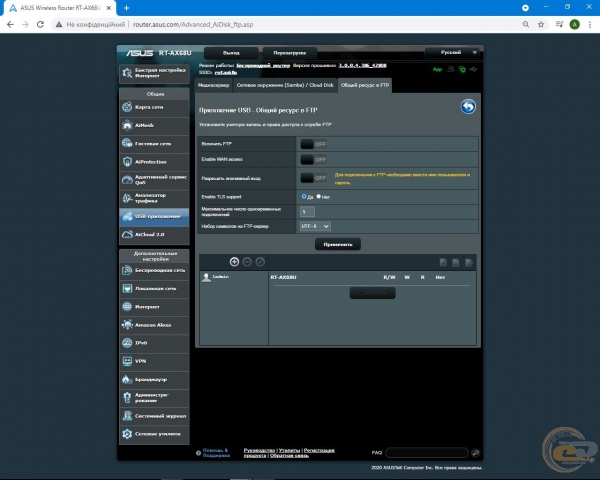The image size is (600, 480).
Task: Toggle the Enable WAN access switch
Action: pos(313,159)
